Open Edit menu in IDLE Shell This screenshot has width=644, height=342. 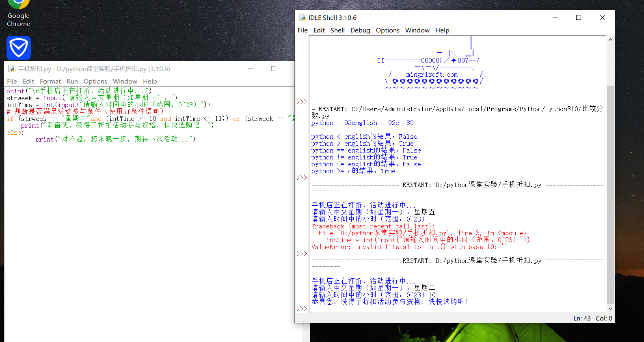tap(319, 30)
